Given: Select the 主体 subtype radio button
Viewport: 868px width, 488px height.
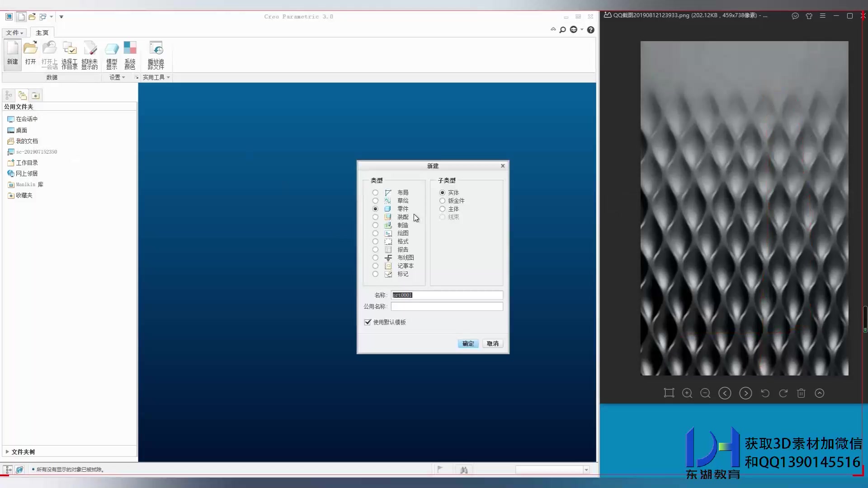Looking at the screenshot, I should coord(442,209).
